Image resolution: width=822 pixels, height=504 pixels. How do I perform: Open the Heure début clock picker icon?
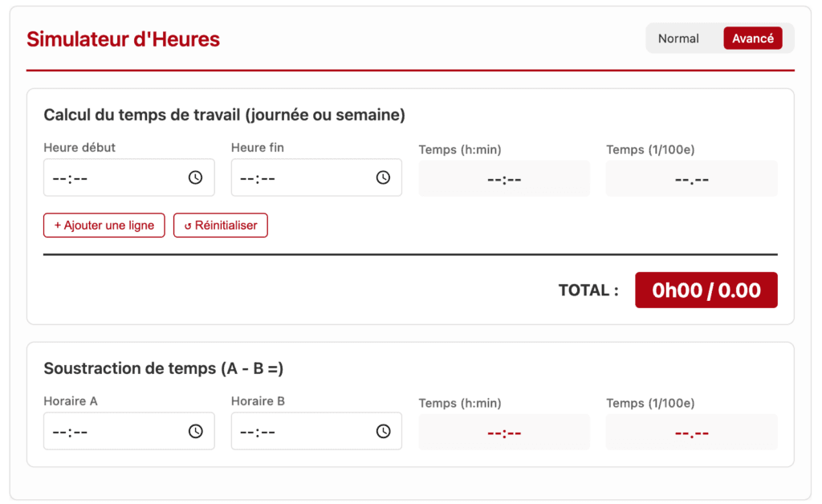(195, 177)
